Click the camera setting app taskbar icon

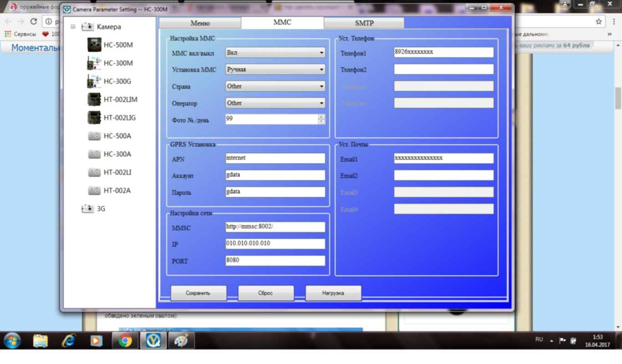point(153,340)
